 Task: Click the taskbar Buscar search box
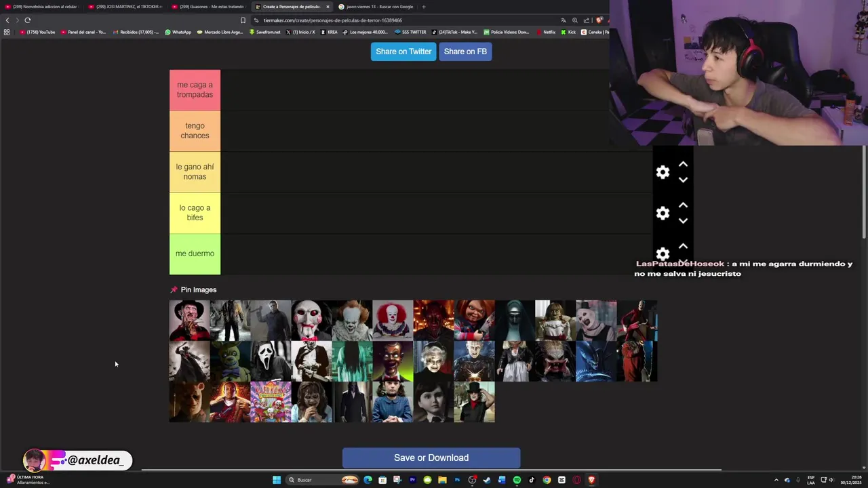click(323, 480)
